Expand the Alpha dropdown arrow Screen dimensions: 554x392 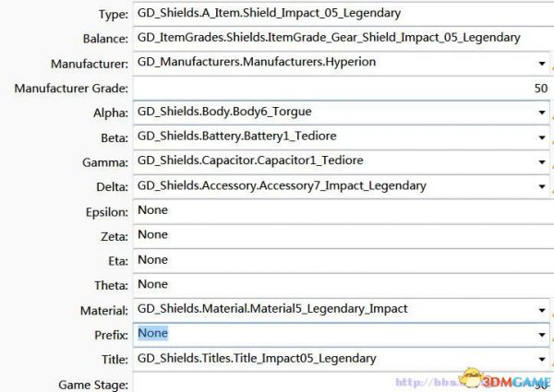(x=542, y=113)
